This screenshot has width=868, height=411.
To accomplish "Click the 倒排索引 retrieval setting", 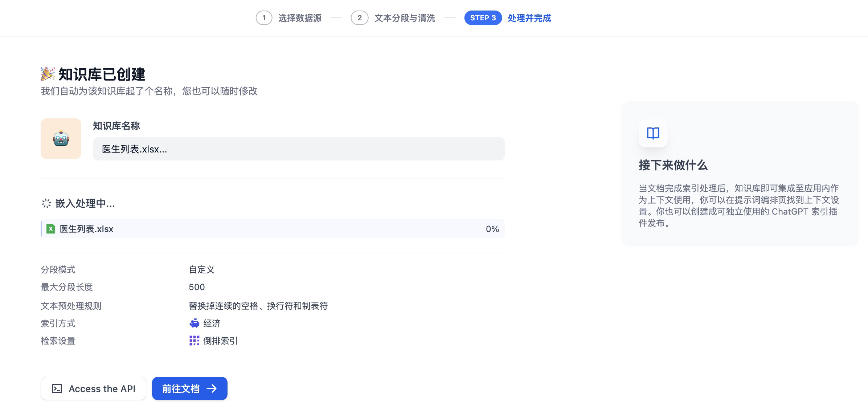I will click(x=220, y=341).
